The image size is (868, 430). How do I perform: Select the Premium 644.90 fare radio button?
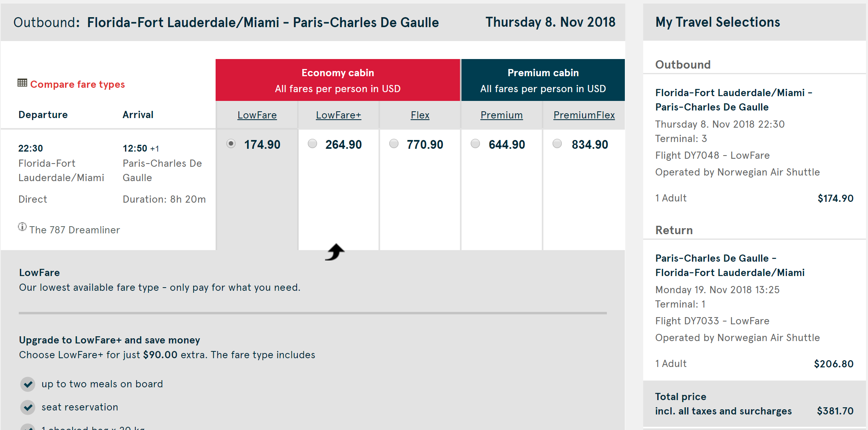point(476,144)
